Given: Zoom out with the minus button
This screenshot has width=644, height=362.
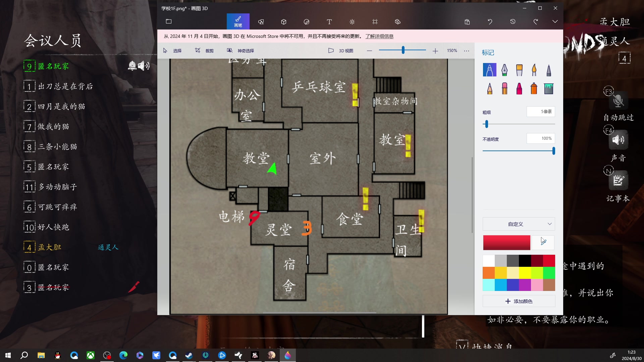Looking at the screenshot, I should click(x=369, y=51).
